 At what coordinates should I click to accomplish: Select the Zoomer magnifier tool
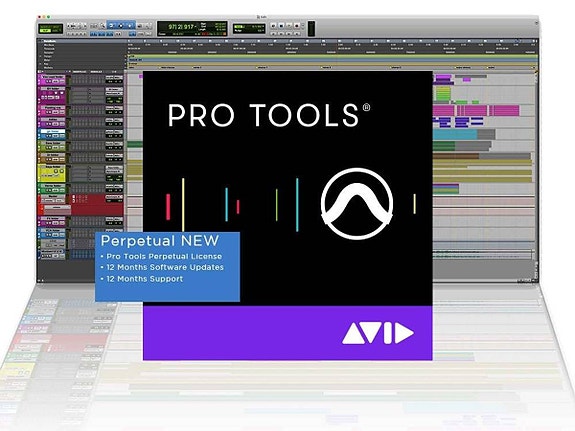[102, 26]
